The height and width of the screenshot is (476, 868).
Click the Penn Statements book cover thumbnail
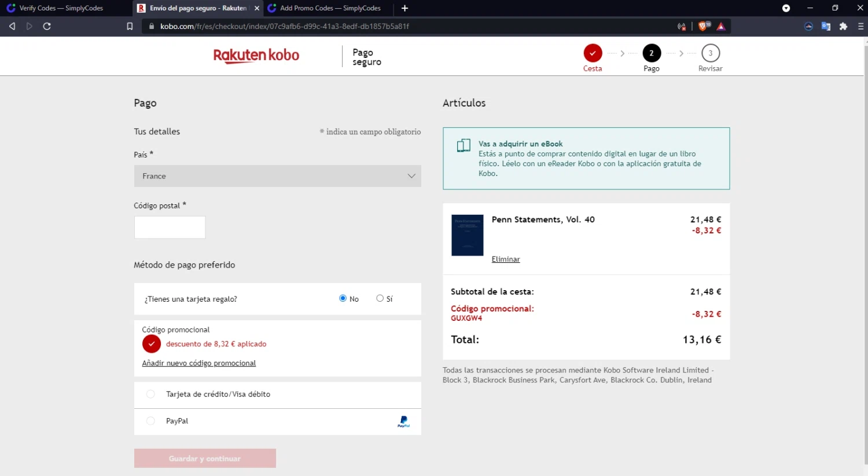(x=468, y=235)
